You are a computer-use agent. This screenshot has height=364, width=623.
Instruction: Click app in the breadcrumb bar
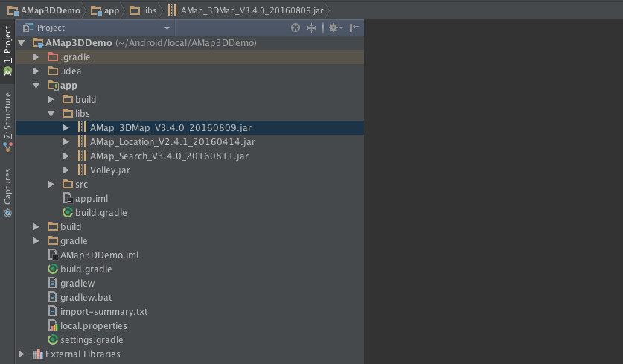(105, 10)
